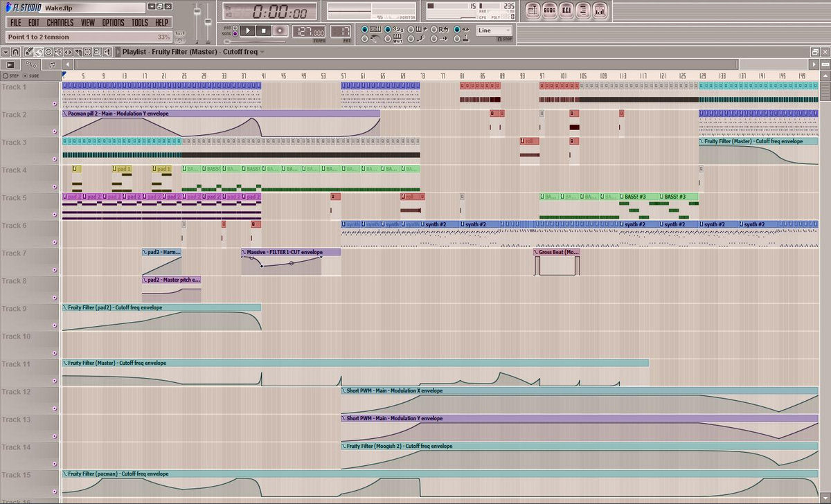The image size is (831, 504).
Task: Open the TOOLS menu
Action: [139, 23]
